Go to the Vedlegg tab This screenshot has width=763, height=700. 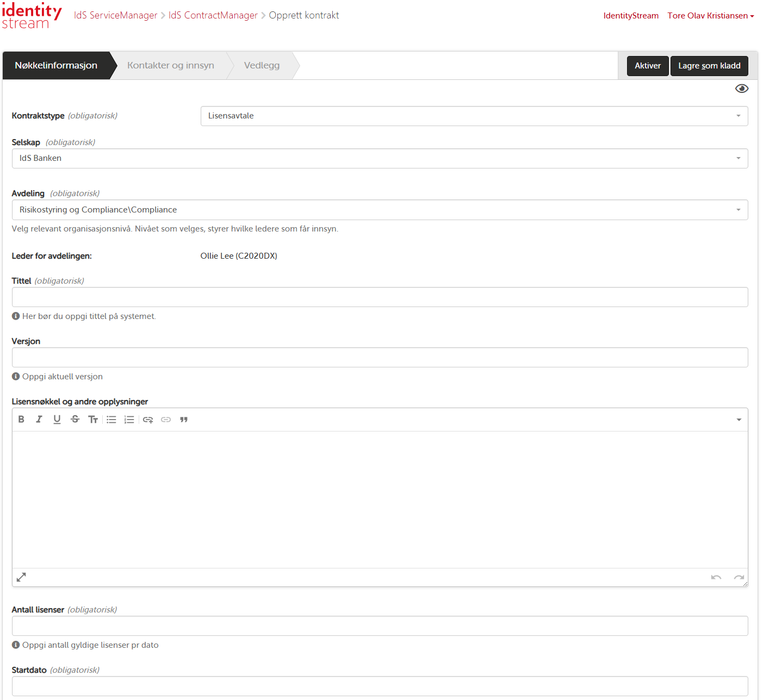pyautogui.click(x=262, y=65)
